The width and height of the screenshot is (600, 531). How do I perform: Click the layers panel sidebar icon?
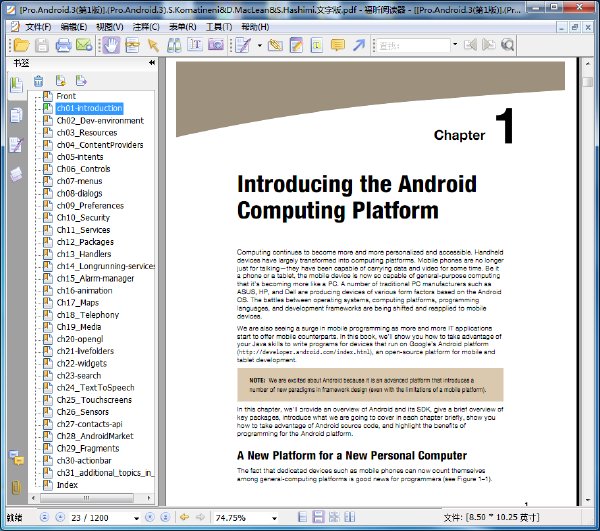pyautogui.click(x=16, y=174)
